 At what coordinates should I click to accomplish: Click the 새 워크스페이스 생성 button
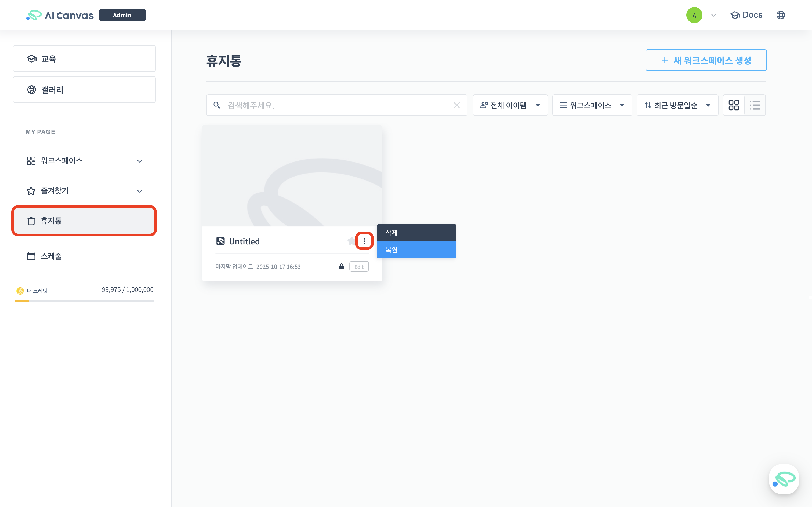tap(706, 60)
